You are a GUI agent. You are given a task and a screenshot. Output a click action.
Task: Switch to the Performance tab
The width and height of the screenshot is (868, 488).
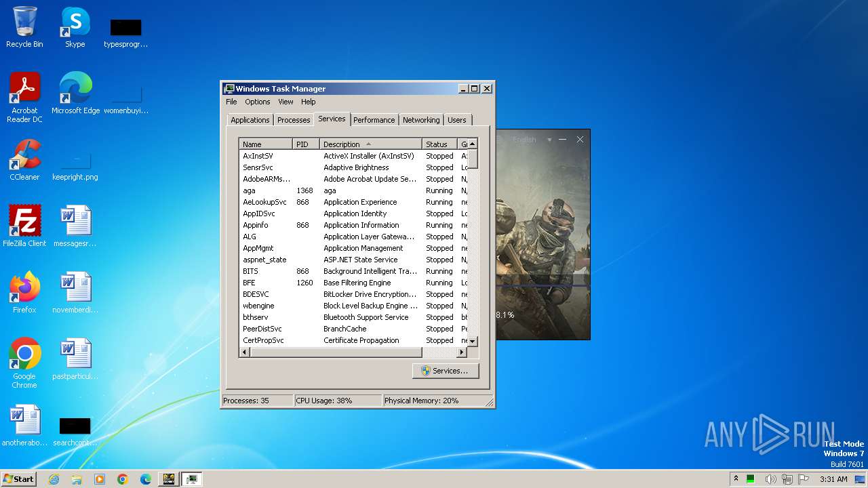point(374,120)
